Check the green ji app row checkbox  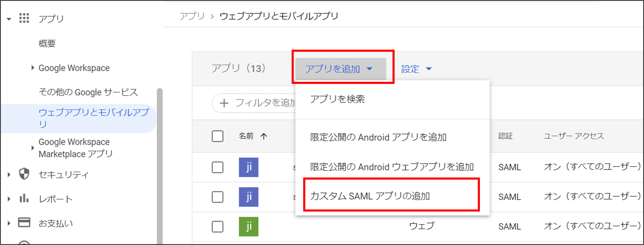[217, 226]
